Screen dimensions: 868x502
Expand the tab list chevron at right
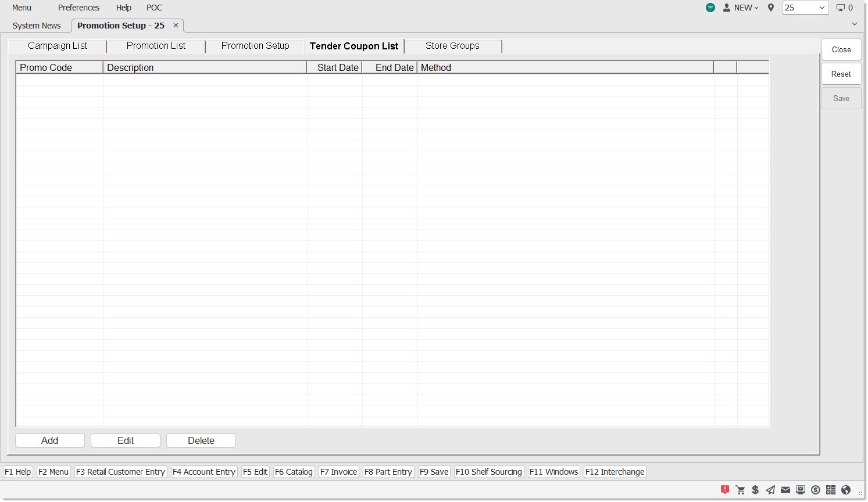[x=854, y=24]
